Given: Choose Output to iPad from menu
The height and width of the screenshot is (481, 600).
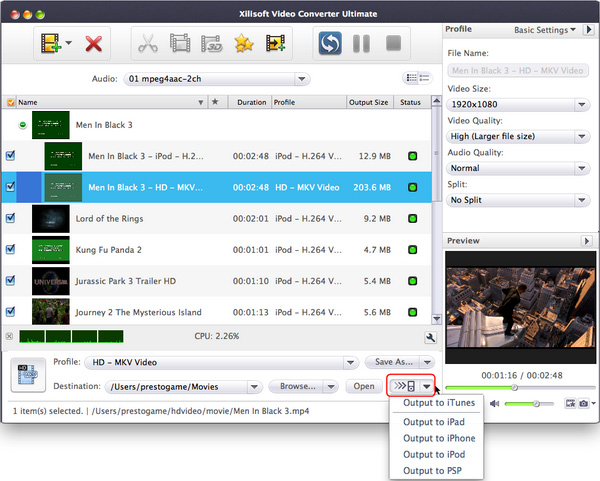Looking at the screenshot, I should pyautogui.click(x=434, y=422).
